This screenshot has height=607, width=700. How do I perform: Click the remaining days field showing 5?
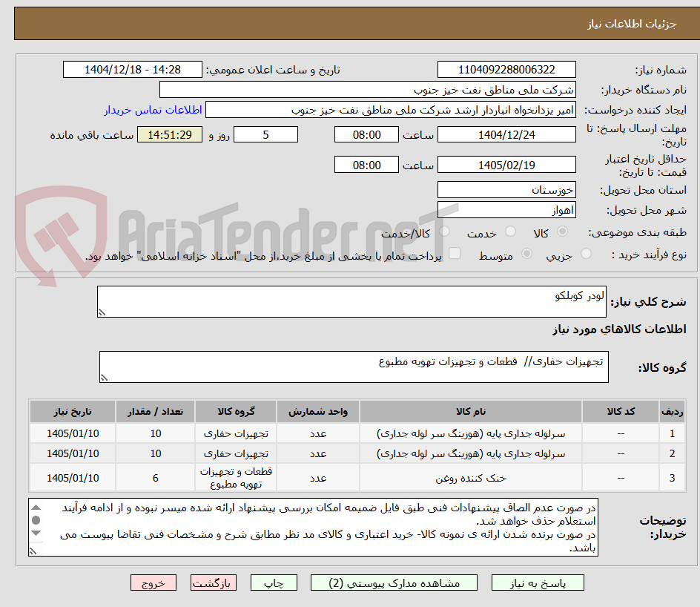click(x=265, y=134)
